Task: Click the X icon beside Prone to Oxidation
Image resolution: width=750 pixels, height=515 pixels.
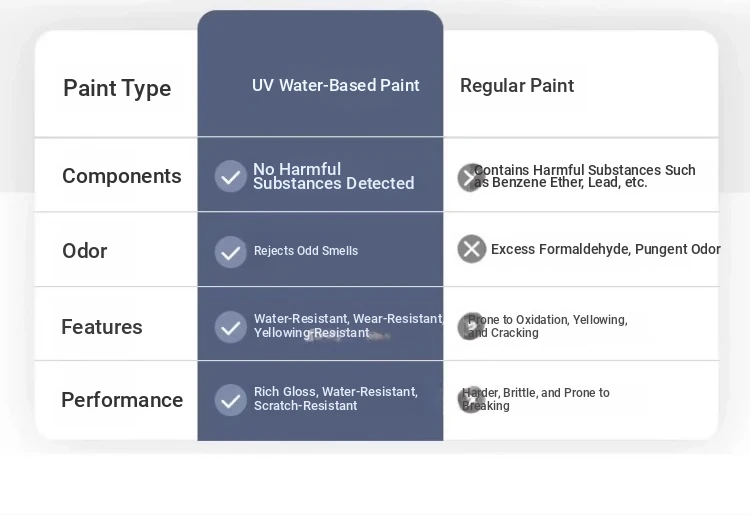Action: pyautogui.click(x=471, y=327)
